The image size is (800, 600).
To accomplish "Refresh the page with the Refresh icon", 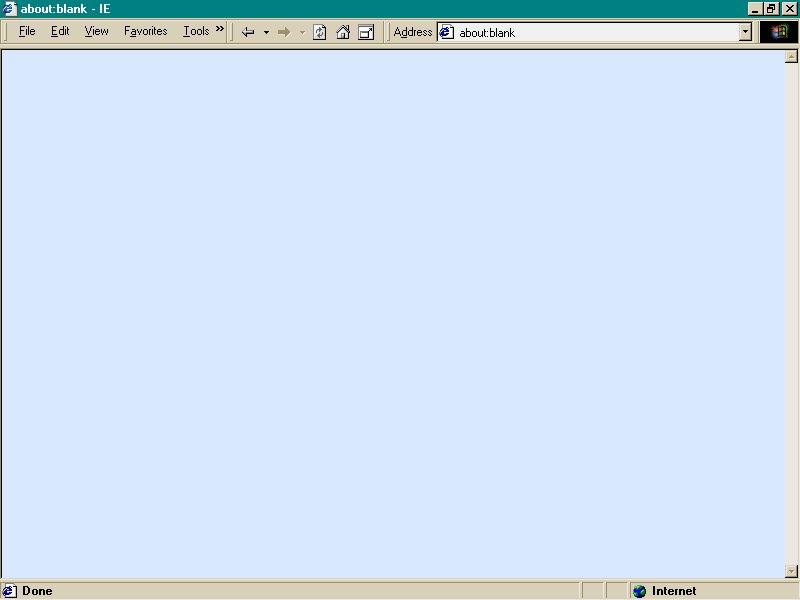I will pyautogui.click(x=319, y=32).
